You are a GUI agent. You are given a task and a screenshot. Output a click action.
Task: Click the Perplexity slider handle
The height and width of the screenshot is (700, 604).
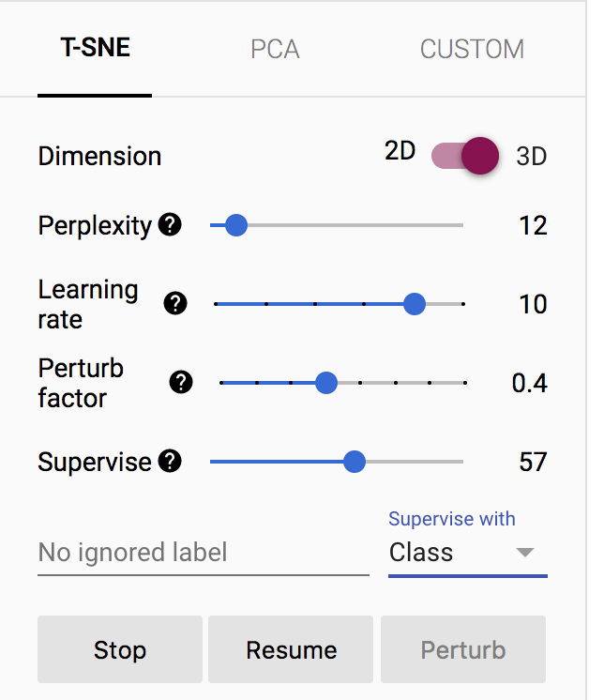pyautogui.click(x=235, y=225)
